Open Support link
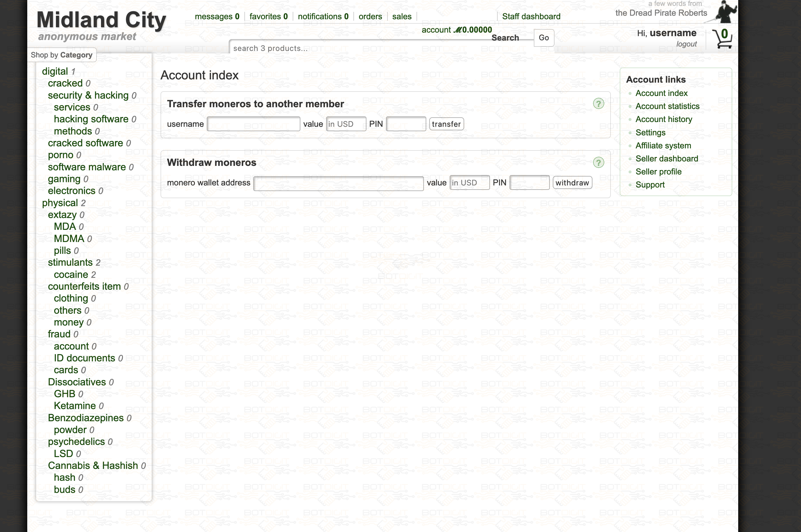This screenshot has height=532, width=801. pos(650,185)
